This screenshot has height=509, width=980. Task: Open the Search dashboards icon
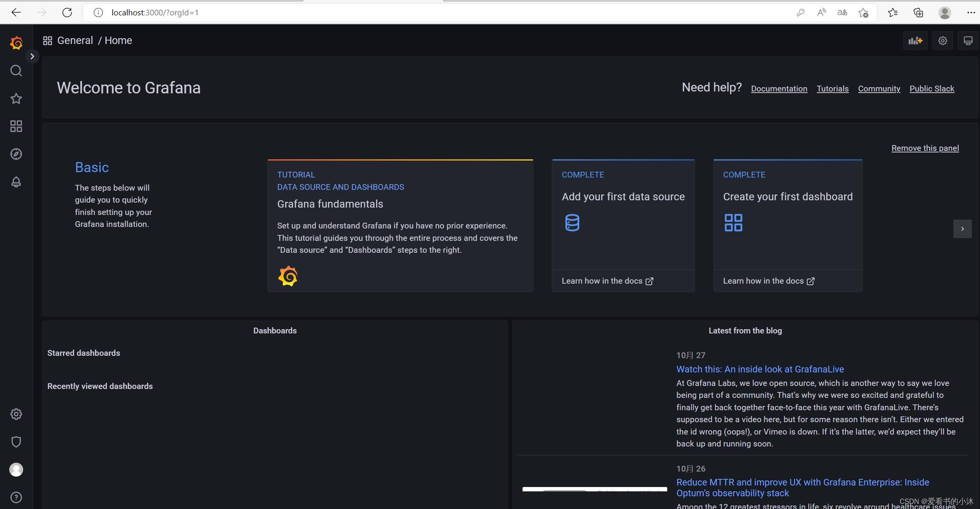coord(16,71)
